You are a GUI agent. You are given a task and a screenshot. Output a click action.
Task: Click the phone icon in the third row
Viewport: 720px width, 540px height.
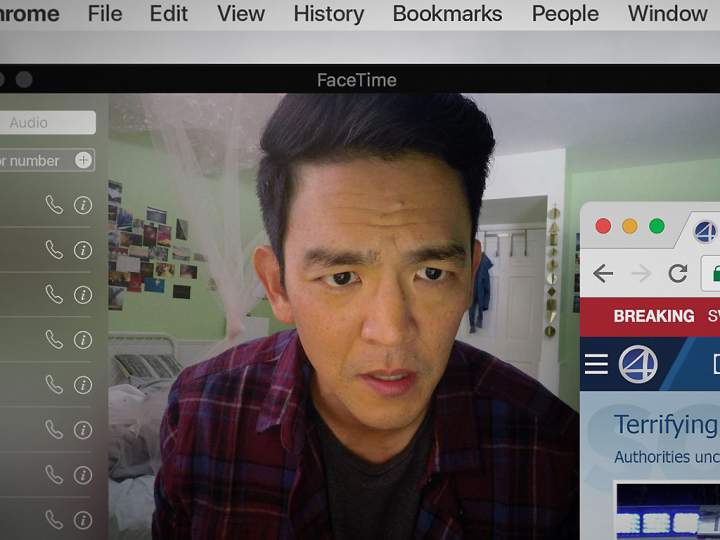(54, 295)
